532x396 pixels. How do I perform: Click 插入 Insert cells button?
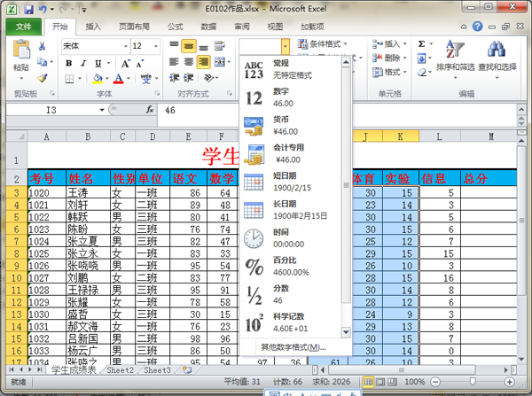tap(389, 43)
